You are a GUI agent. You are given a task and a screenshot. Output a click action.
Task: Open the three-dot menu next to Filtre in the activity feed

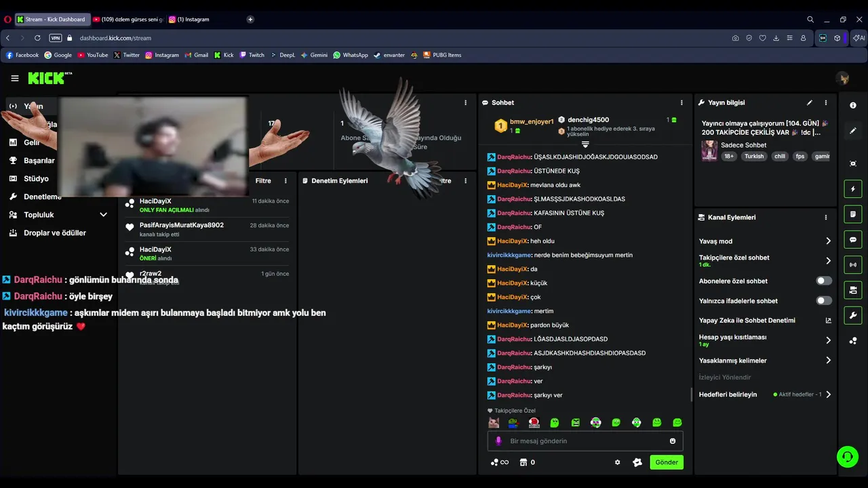click(x=285, y=181)
